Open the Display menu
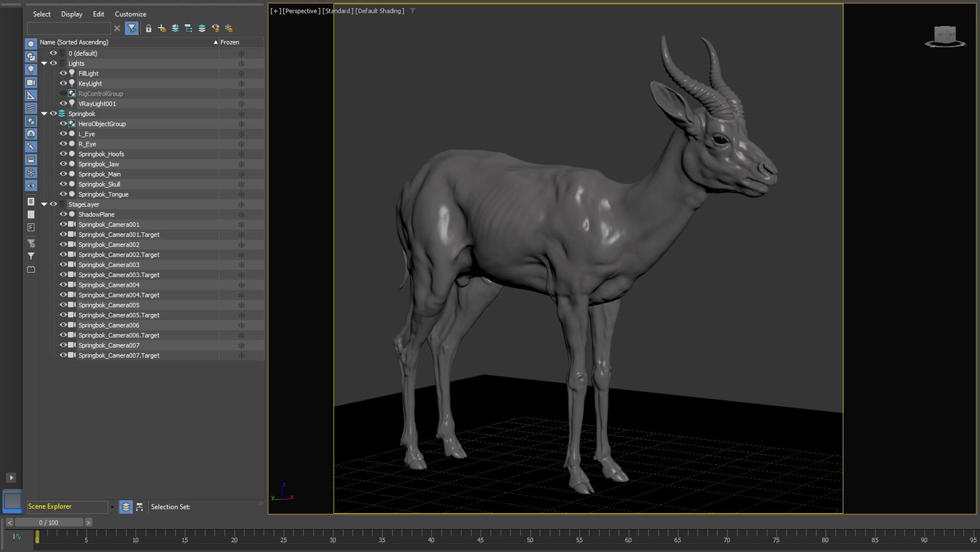 [x=72, y=14]
